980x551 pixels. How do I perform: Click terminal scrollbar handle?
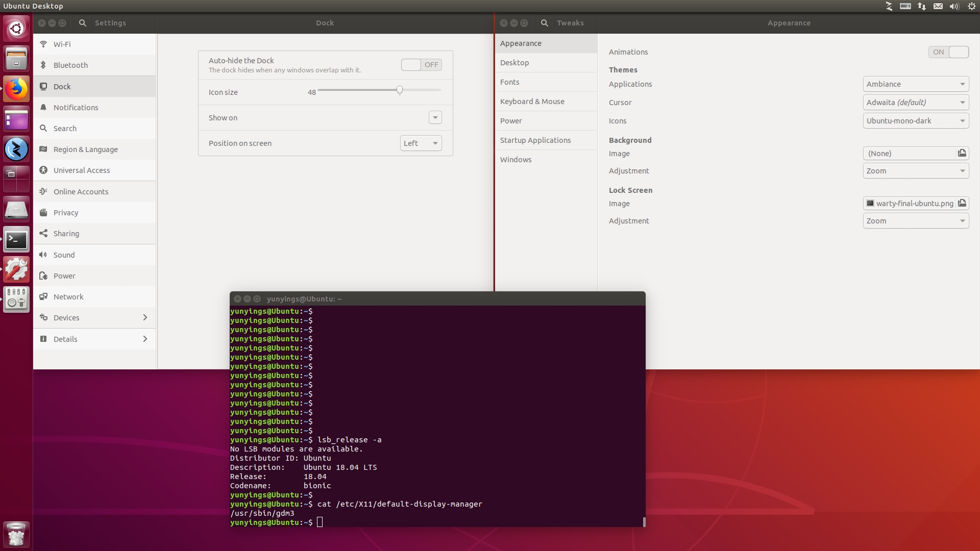tap(644, 522)
